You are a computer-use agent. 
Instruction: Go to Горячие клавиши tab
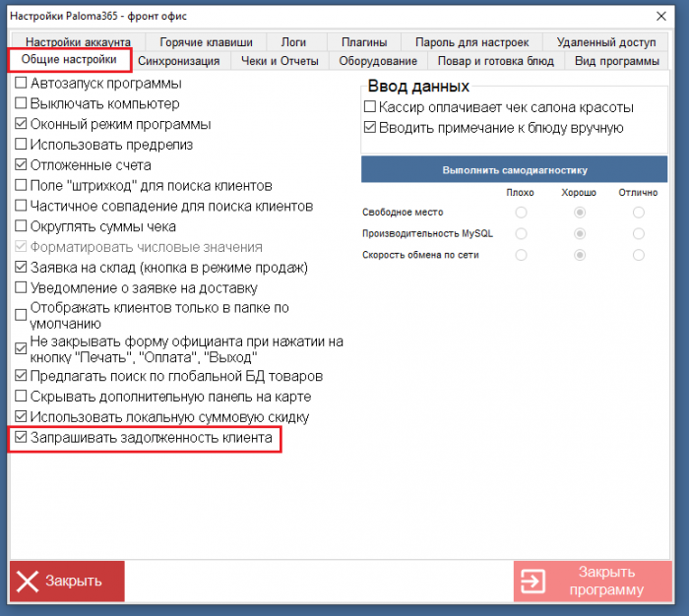click(x=206, y=42)
